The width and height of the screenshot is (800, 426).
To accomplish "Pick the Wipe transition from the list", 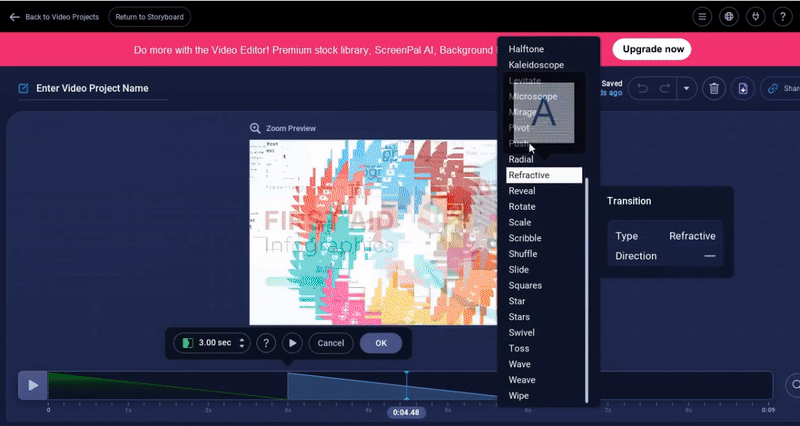I will 518,396.
